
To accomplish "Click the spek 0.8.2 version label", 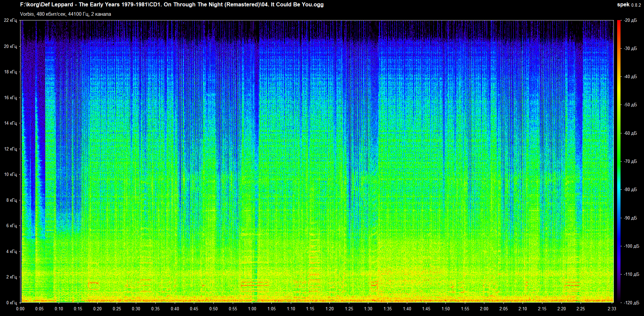I will pyautogui.click(x=629, y=5).
